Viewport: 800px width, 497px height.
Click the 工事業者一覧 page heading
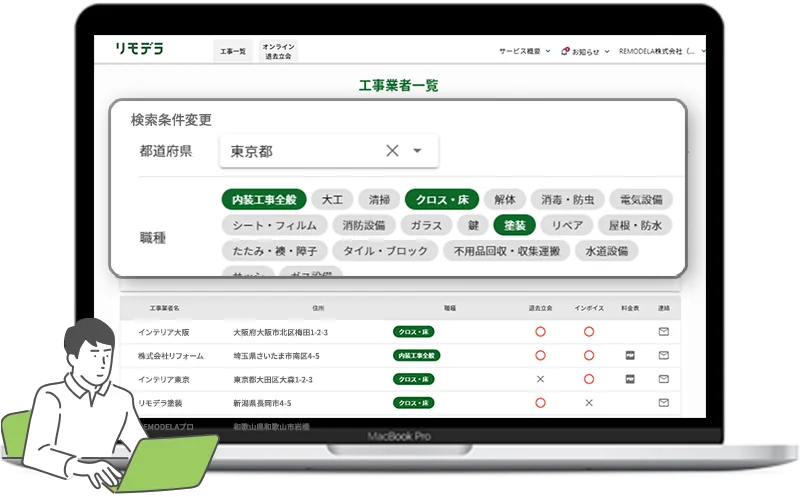pos(398,85)
